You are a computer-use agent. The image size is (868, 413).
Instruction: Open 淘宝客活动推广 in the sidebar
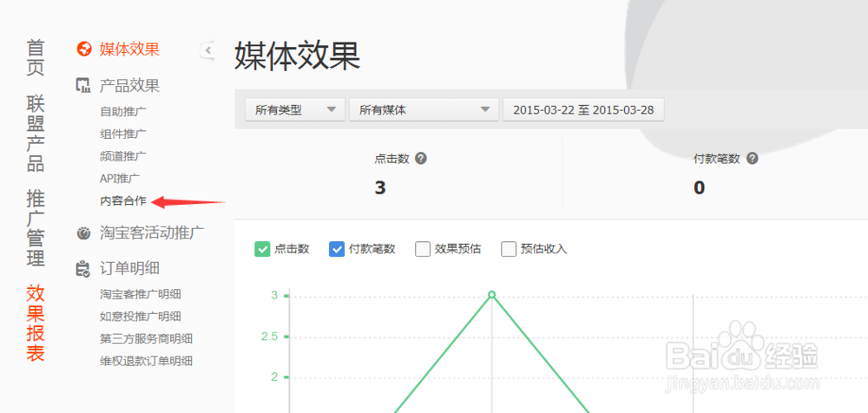152,233
